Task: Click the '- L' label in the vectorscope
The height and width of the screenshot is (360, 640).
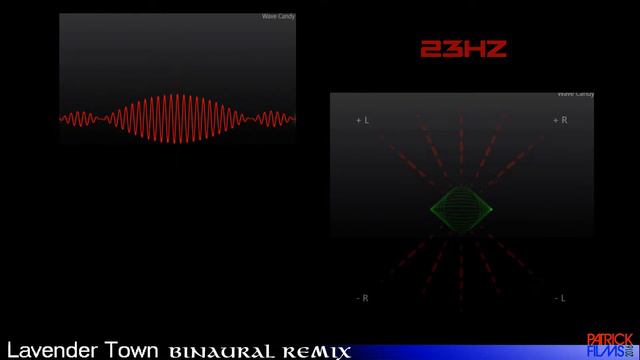Action: click(560, 298)
